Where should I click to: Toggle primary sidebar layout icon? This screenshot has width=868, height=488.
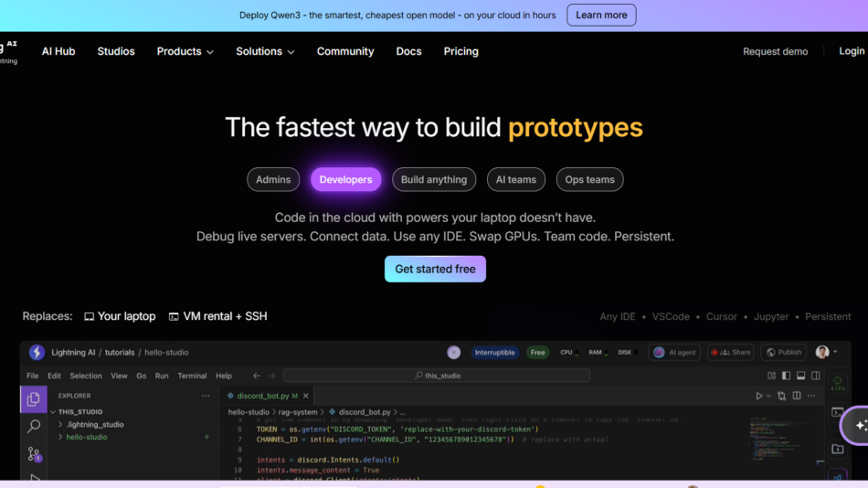coord(786,376)
